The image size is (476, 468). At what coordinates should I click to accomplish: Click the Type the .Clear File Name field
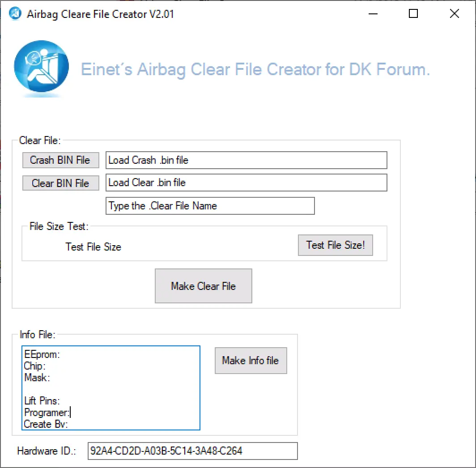210,205
